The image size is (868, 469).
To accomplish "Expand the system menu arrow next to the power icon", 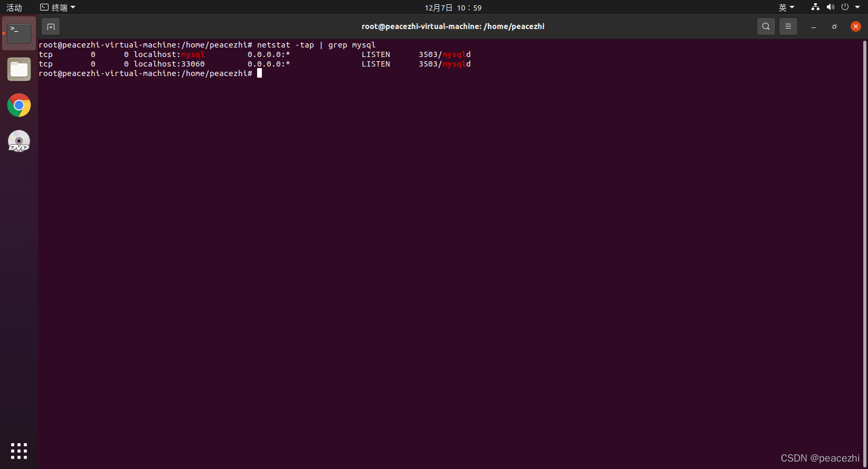I will (857, 7).
